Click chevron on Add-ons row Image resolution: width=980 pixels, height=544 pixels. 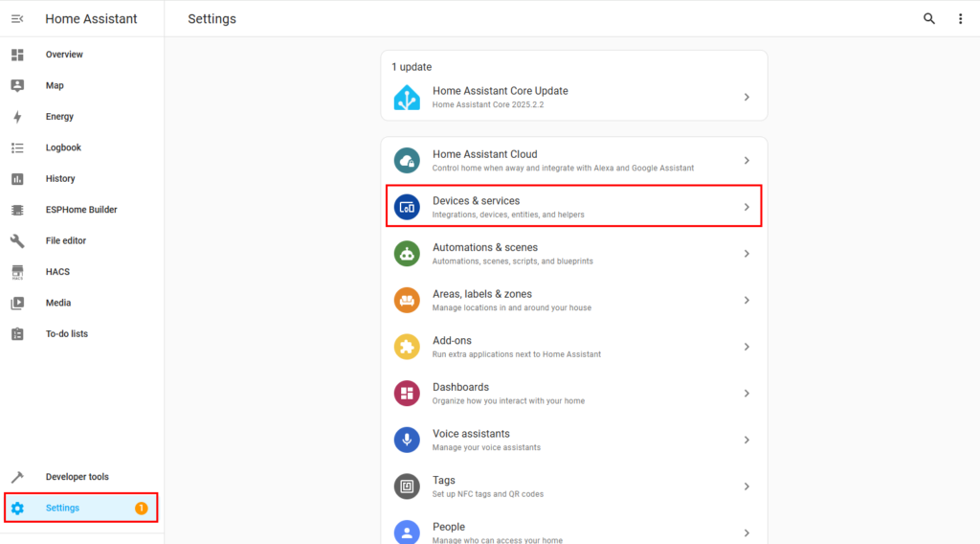point(746,347)
